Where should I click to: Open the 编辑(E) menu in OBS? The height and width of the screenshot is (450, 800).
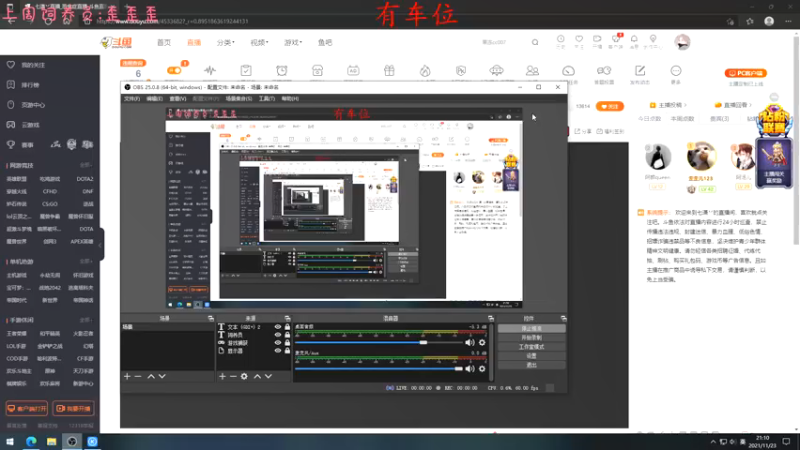pos(155,98)
